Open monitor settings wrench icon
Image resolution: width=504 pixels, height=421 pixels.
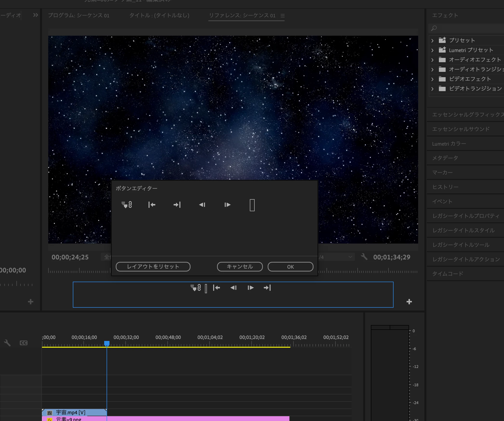tap(364, 257)
